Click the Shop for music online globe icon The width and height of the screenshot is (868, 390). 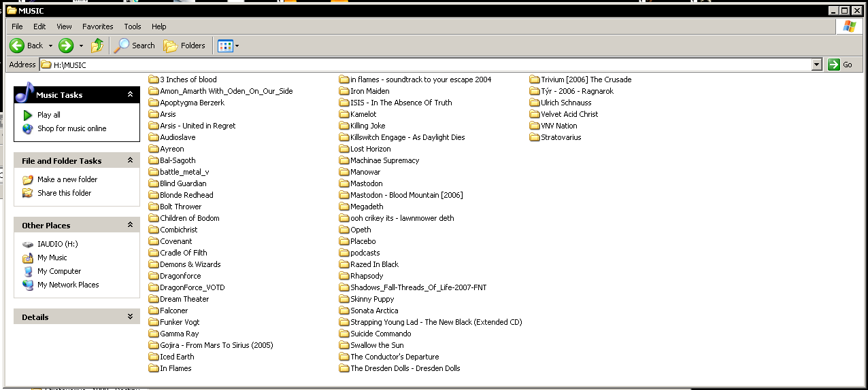tap(28, 128)
